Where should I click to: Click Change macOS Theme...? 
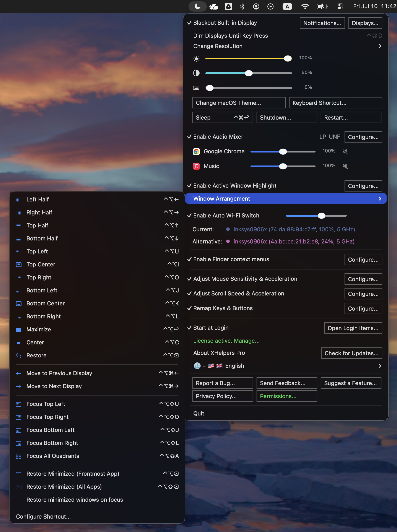click(239, 103)
